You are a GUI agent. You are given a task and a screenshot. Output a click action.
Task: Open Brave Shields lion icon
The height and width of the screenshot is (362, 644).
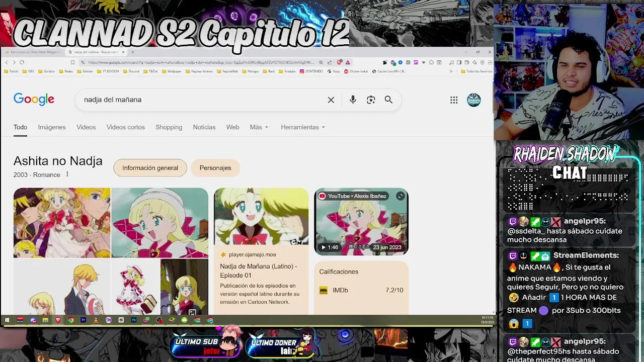pos(340,62)
